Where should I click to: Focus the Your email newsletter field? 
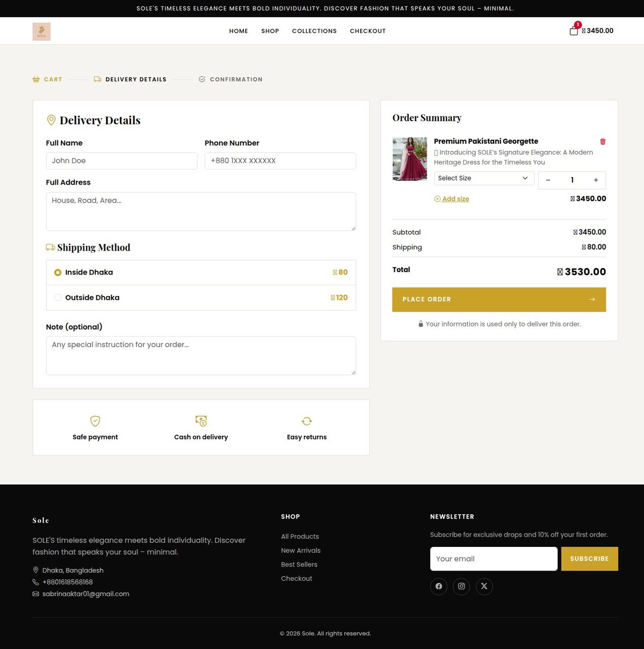pos(494,559)
